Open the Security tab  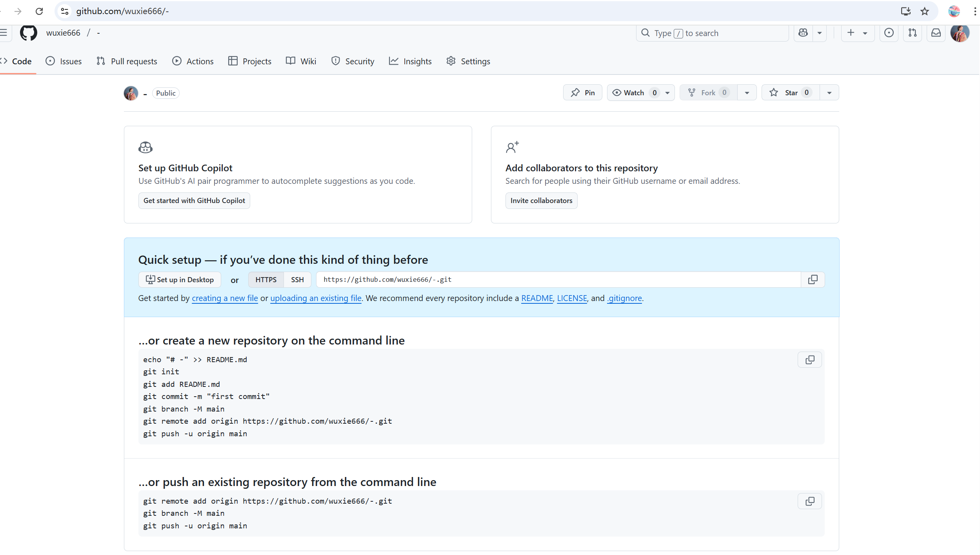pyautogui.click(x=353, y=61)
